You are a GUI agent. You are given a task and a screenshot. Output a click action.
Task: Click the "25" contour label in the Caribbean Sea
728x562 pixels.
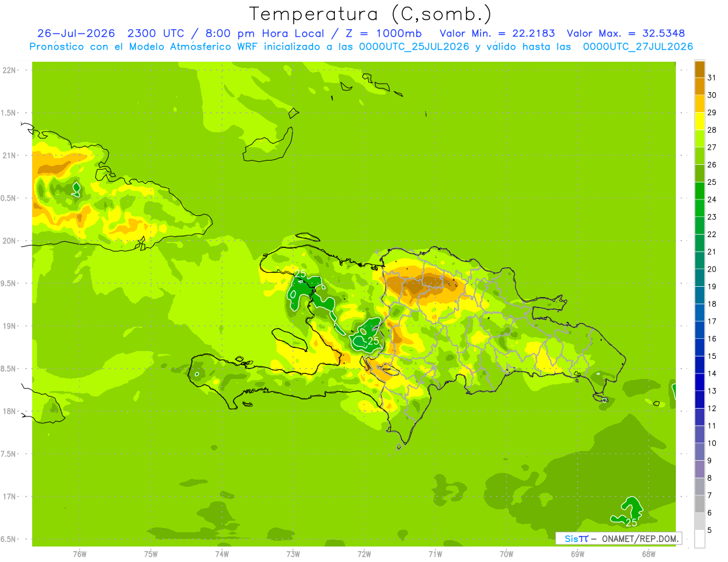[x=632, y=522]
